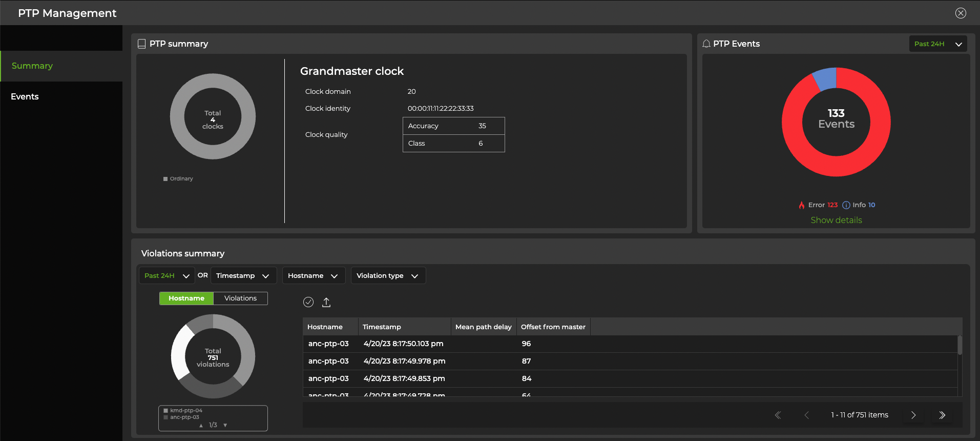The image size is (980, 441).
Task: Open the PTP Events Past 24H dropdown
Action: pos(937,44)
